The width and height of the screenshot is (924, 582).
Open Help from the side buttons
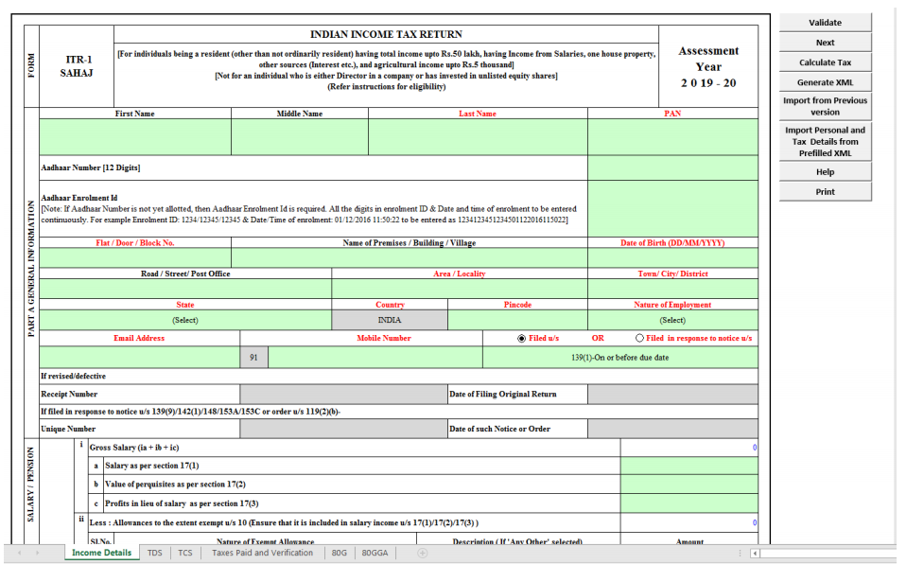click(825, 172)
